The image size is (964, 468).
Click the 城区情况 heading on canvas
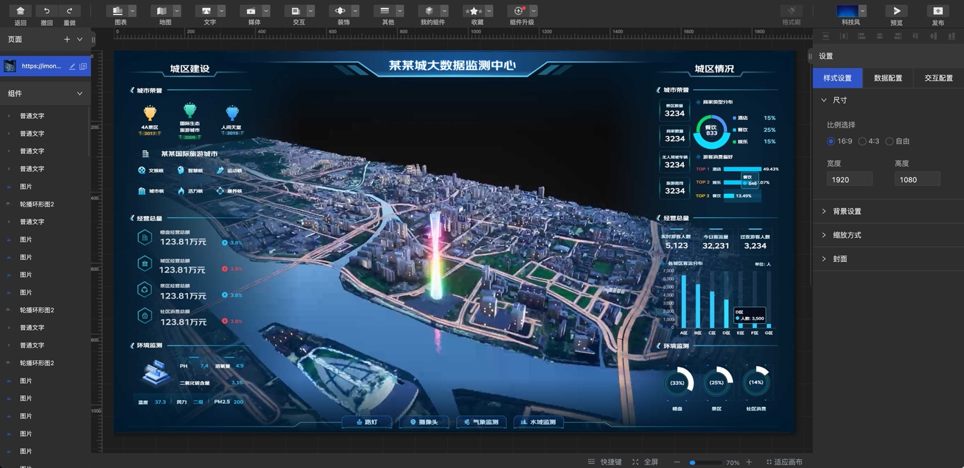click(x=714, y=69)
